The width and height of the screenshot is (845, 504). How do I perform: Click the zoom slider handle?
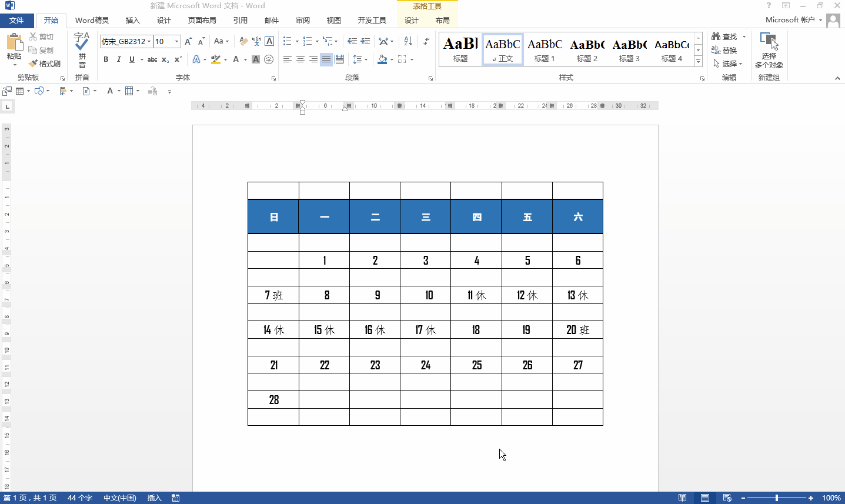coord(777,498)
